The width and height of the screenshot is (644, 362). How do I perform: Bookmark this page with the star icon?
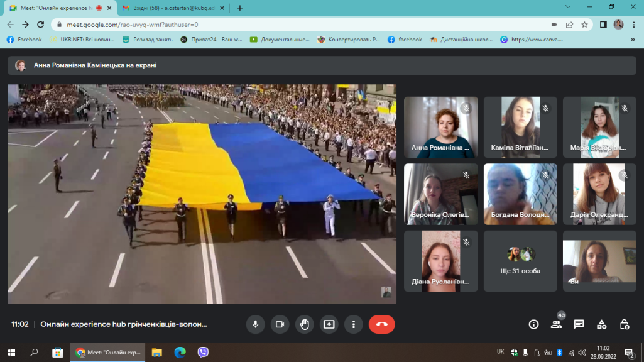coord(584,25)
